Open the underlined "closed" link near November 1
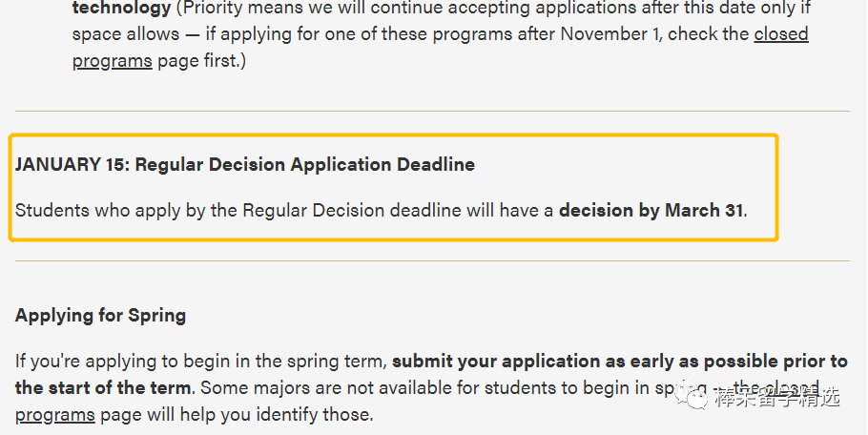This screenshot has height=435, width=868. pos(781,33)
